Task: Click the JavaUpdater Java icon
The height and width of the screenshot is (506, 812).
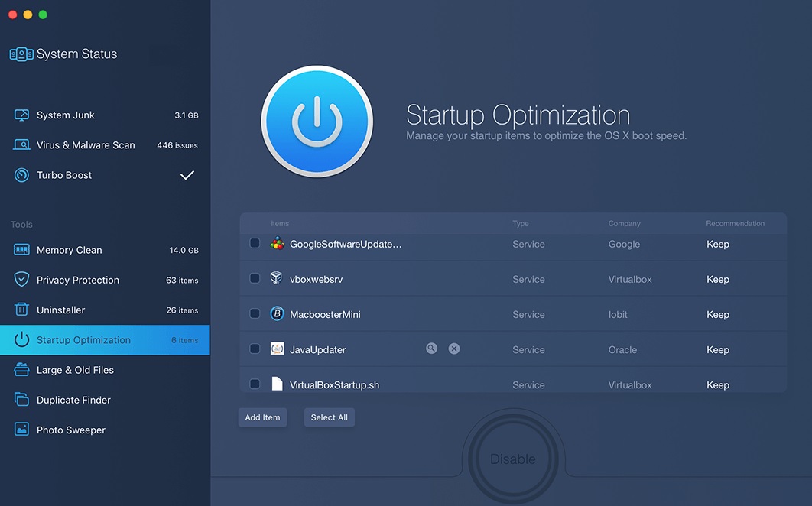Action: (x=277, y=349)
